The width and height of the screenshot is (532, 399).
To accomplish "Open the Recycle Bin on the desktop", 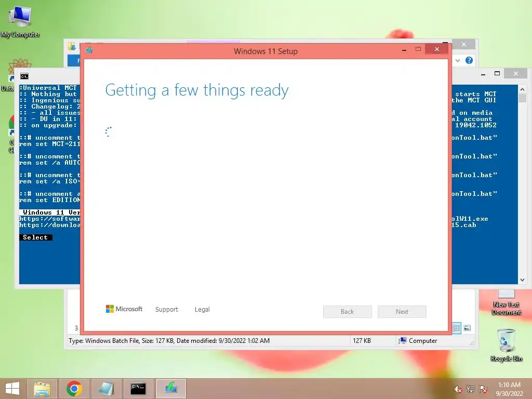I will (506, 345).
